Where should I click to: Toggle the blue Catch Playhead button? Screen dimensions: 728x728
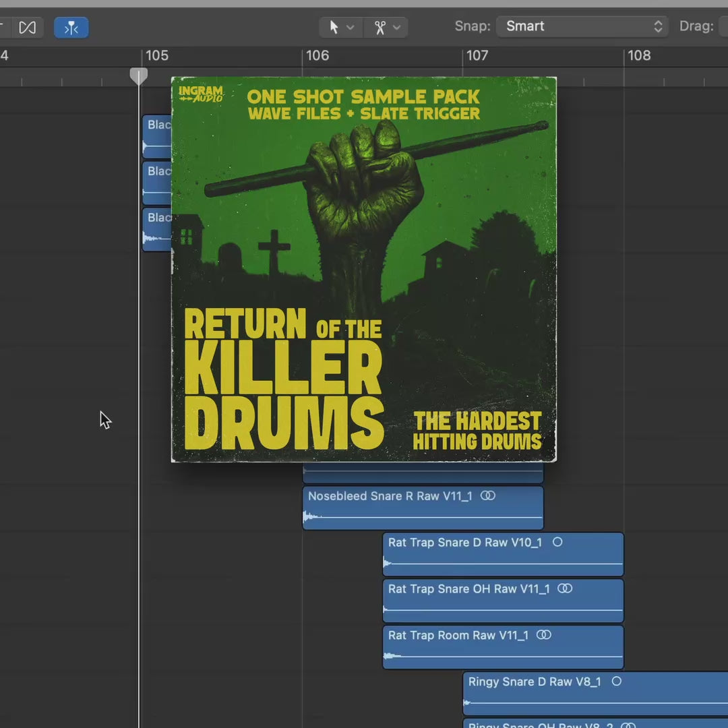click(71, 28)
